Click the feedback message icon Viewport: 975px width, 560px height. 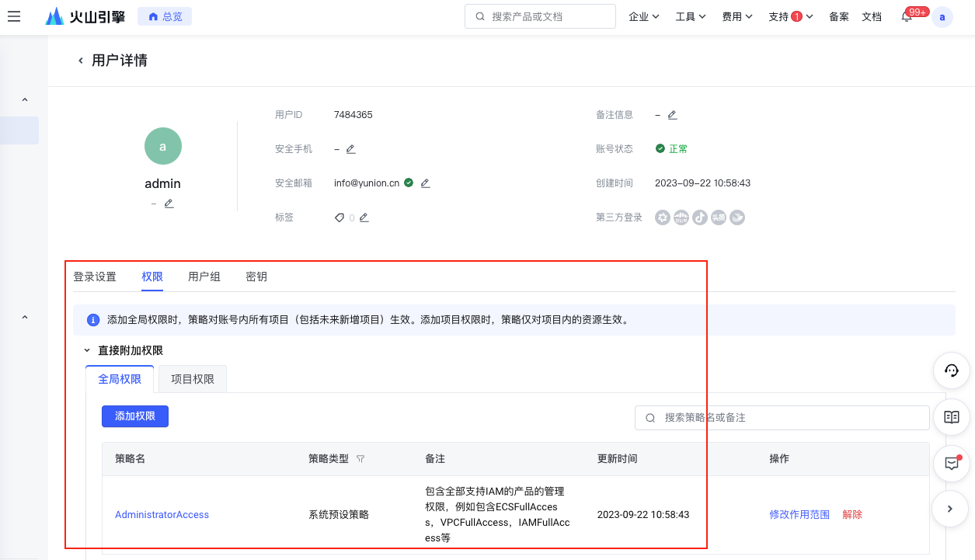click(951, 464)
